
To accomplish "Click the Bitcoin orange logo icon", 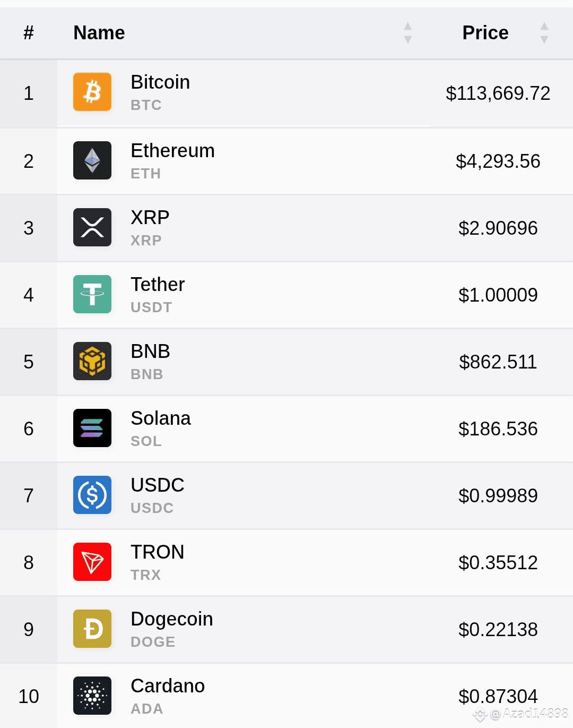I will (x=92, y=92).
